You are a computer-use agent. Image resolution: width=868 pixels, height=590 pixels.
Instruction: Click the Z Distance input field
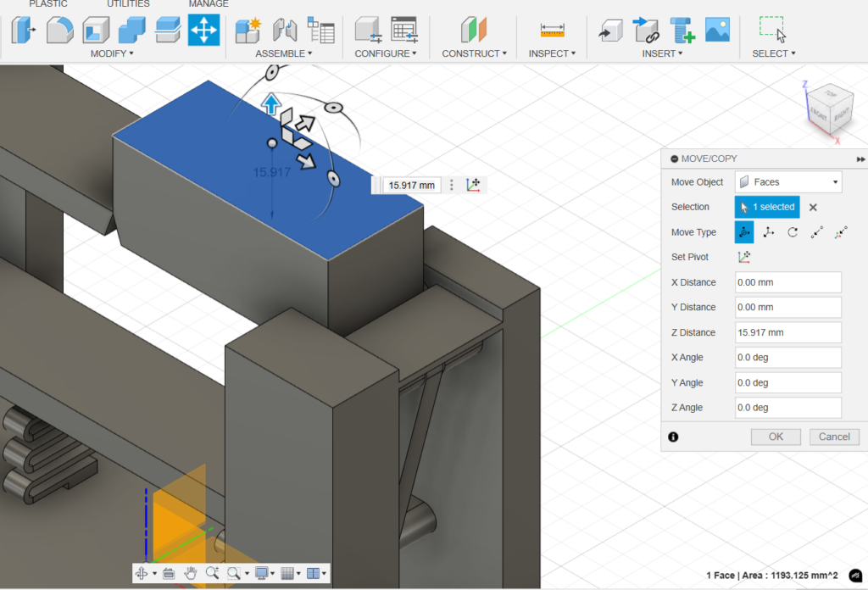point(787,332)
